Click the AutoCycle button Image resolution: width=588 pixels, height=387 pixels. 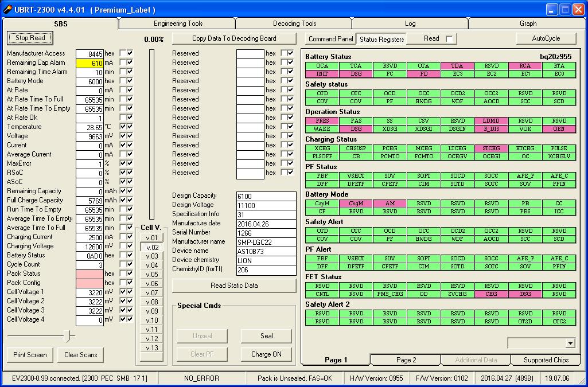pyautogui.click(x=546, y=38)
